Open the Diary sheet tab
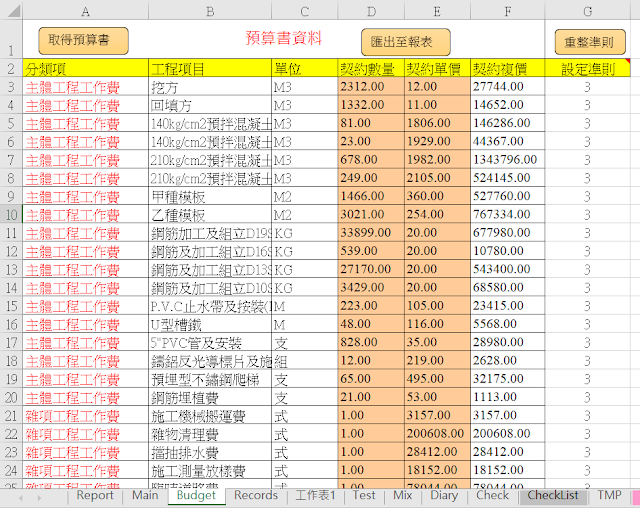Viewport: 640px width, 508px height. coord(444,495)
